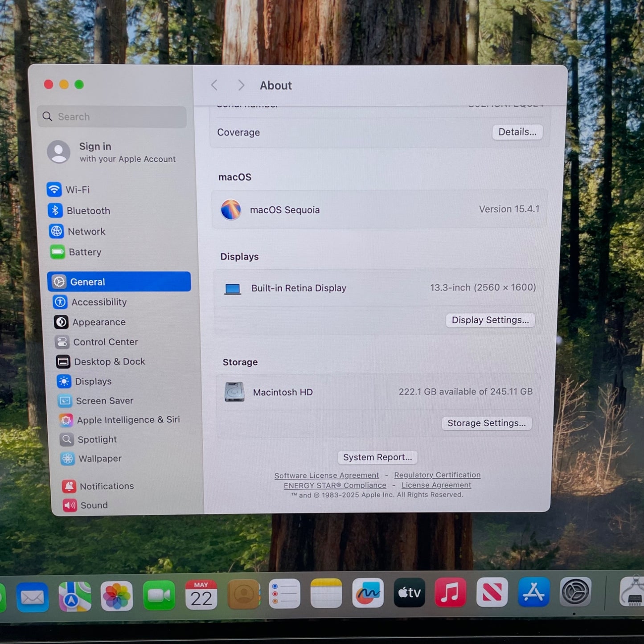Go forward using the right chevron
This screenshot has height=644, width=644.
(241, 85)
